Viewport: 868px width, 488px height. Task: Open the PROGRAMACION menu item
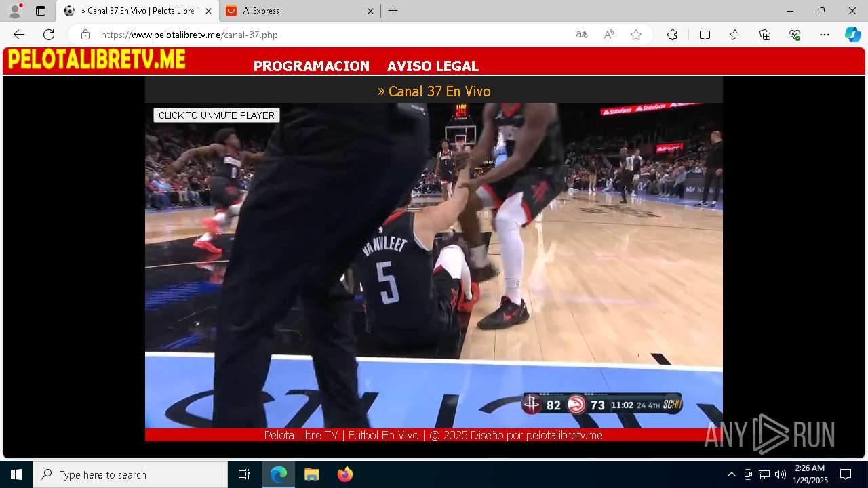point(311,66)
